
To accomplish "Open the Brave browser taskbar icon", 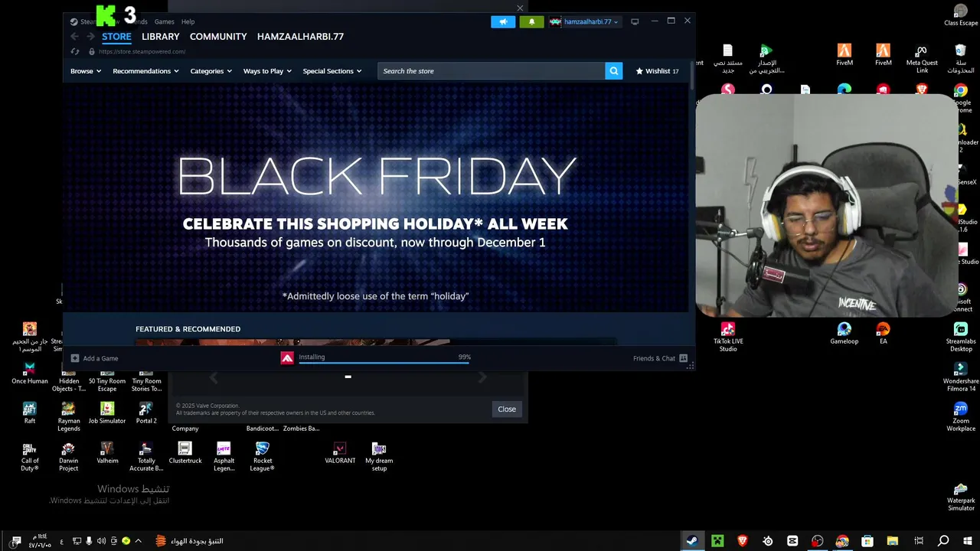I will coord(742,541).
